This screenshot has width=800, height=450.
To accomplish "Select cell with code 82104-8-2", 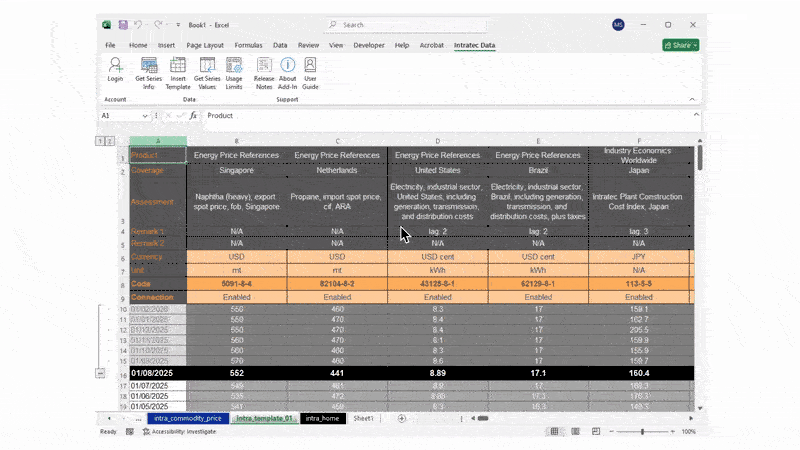I will click(337, 284).
